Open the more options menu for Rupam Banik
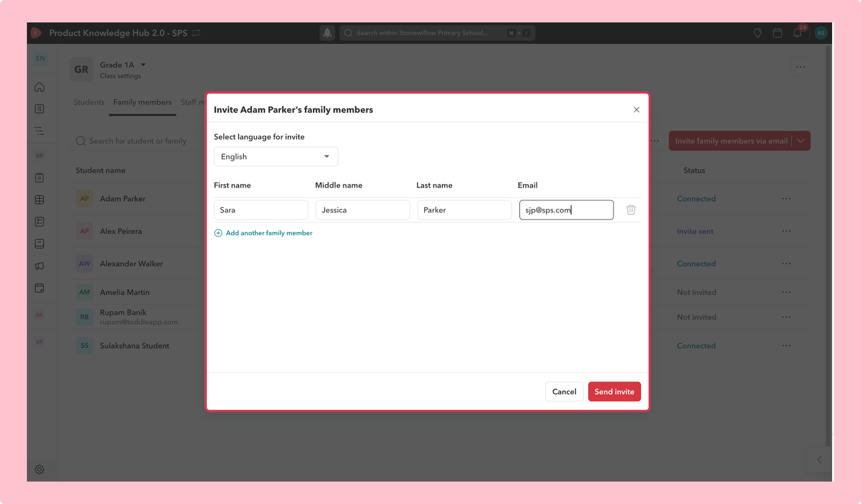The image size is (861, 504). pyautogui.click(x=786, y=317)
